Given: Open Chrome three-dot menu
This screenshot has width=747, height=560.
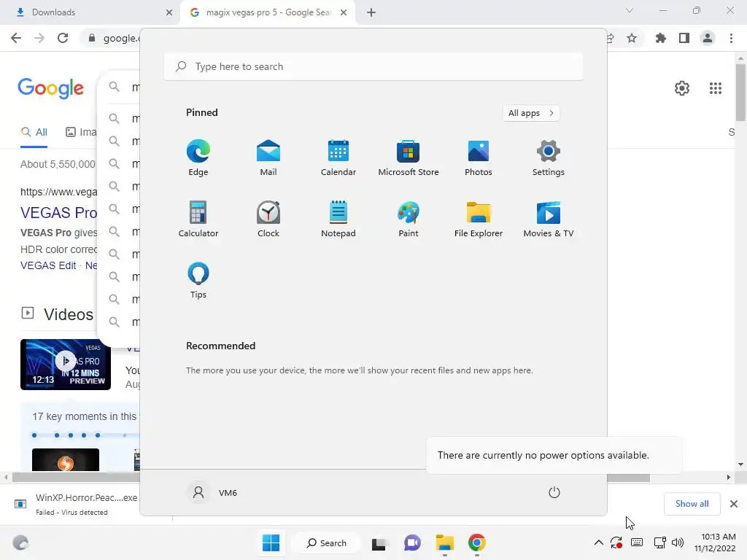Looking at the screenshot, I should click(x=731, y=38).
